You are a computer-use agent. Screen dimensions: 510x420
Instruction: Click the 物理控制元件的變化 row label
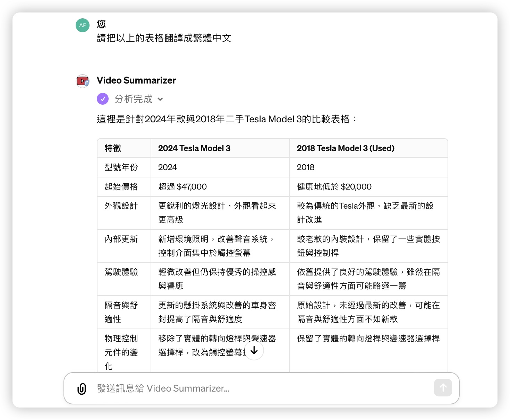pyautogui.click(x=121, y=352)
